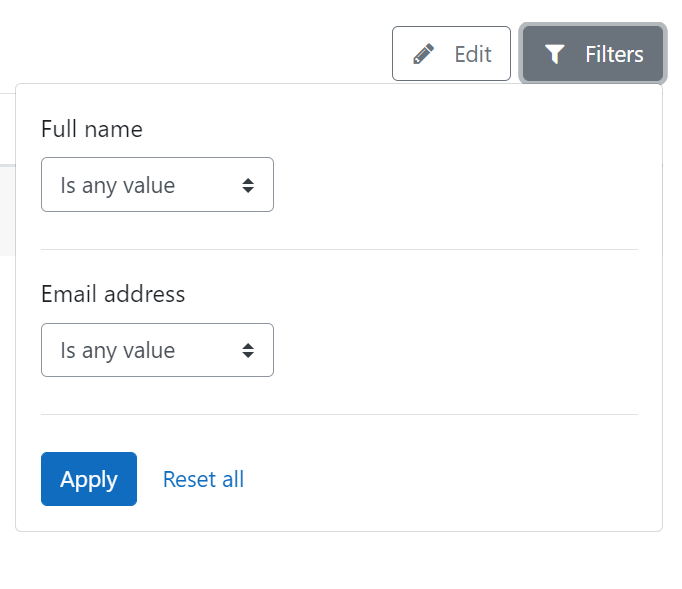Click the Reset all link

tap(203, 479)
